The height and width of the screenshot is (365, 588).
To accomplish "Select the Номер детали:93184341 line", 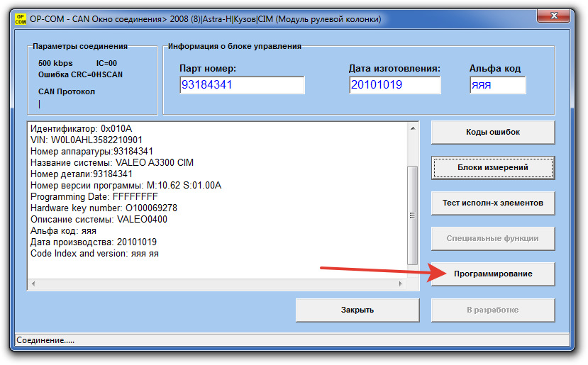I will (82, 174).
